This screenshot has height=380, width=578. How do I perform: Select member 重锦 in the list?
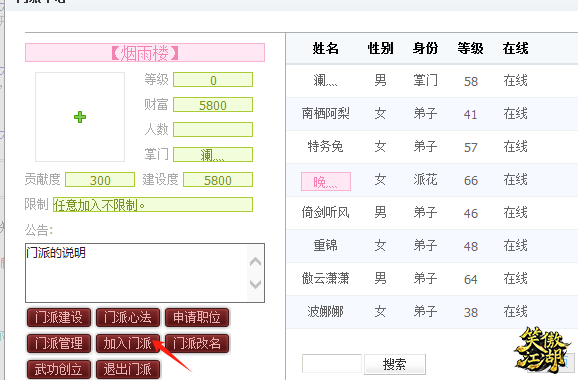325,245
